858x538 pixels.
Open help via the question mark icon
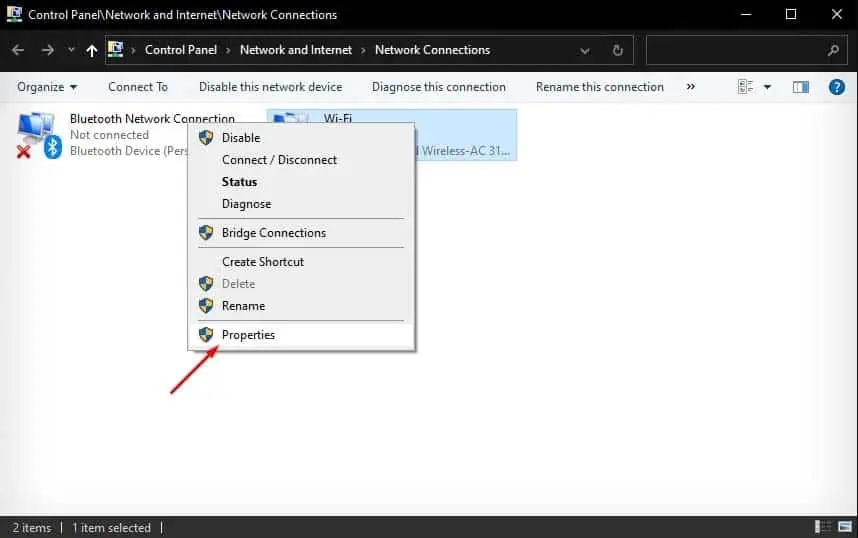pos(837,87)
